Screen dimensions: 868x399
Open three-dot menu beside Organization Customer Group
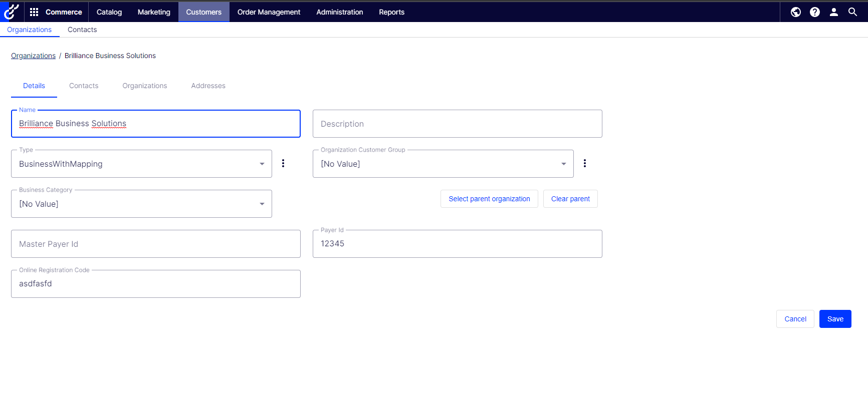(585, 163)
